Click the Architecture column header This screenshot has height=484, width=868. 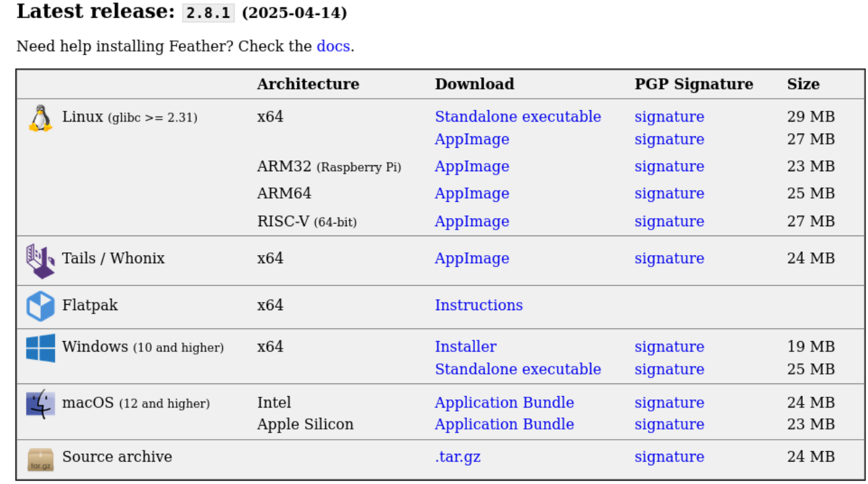308,84
